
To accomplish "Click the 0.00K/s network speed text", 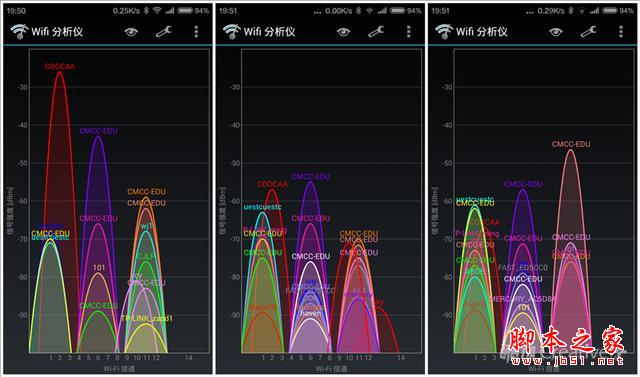I will 338,11.
